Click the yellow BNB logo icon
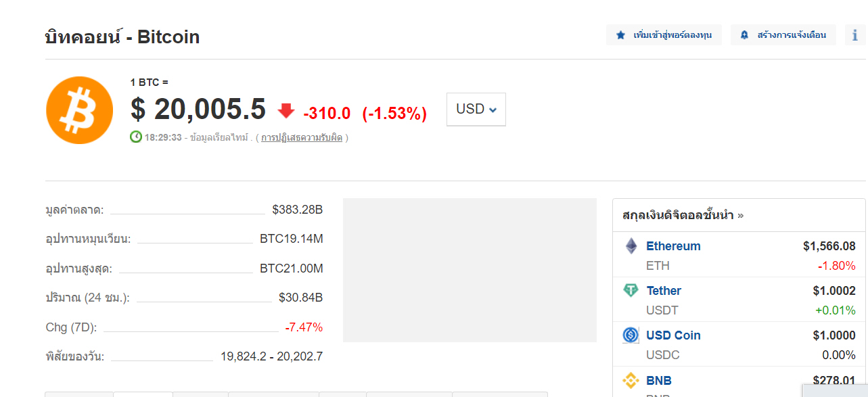Viewport: 868px width, 397px height. pyautogui.click(x=631, y=381)
